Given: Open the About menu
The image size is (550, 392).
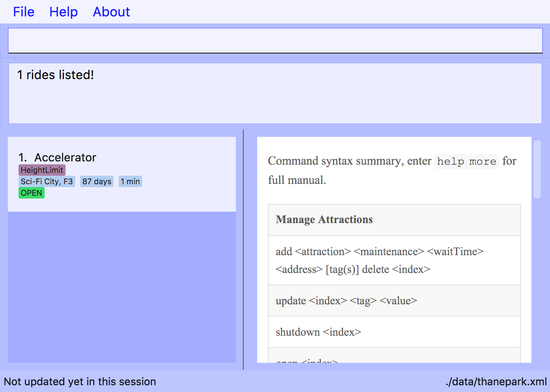Looking at the screenshot, I should (x=111, y=12).
